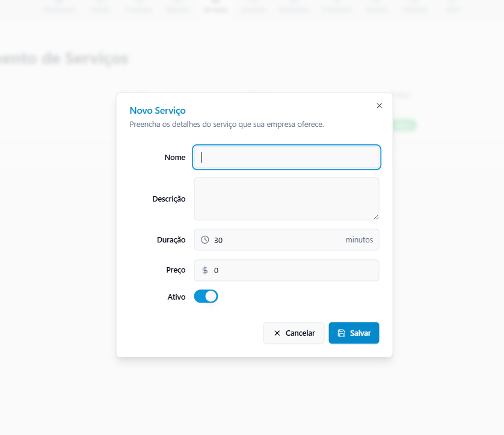The width and height of the screenshot is (504, 435).
Task: Focus the Nome text field
Action: [286, 157]
